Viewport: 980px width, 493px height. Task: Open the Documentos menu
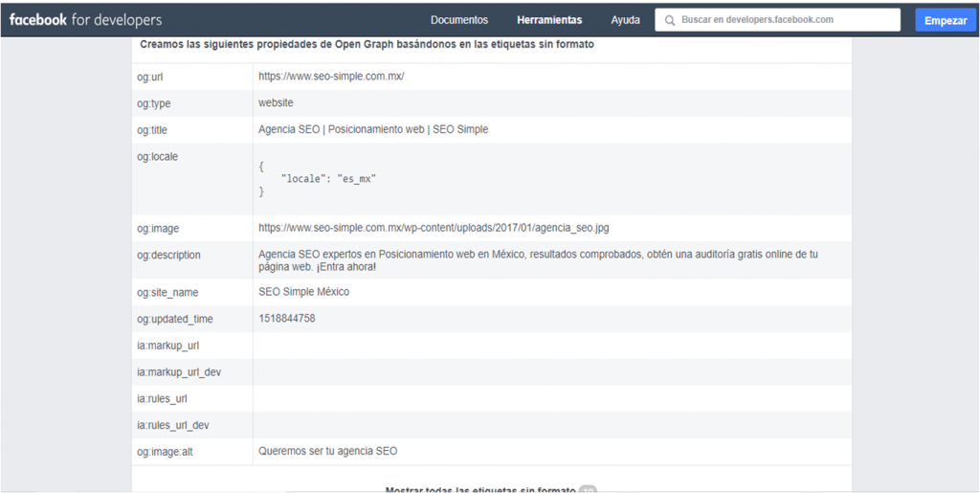pyautogui.click(x=458, y=20)
